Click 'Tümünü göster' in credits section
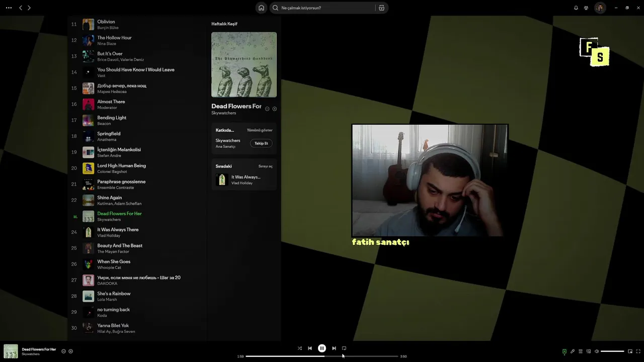 (x=260, y=130)
